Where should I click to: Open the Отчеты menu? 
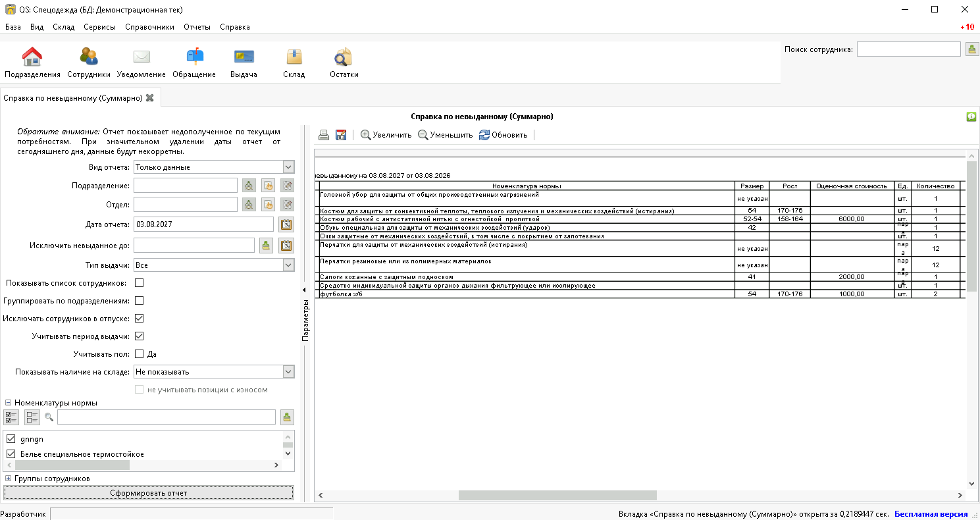coord(197,27)
